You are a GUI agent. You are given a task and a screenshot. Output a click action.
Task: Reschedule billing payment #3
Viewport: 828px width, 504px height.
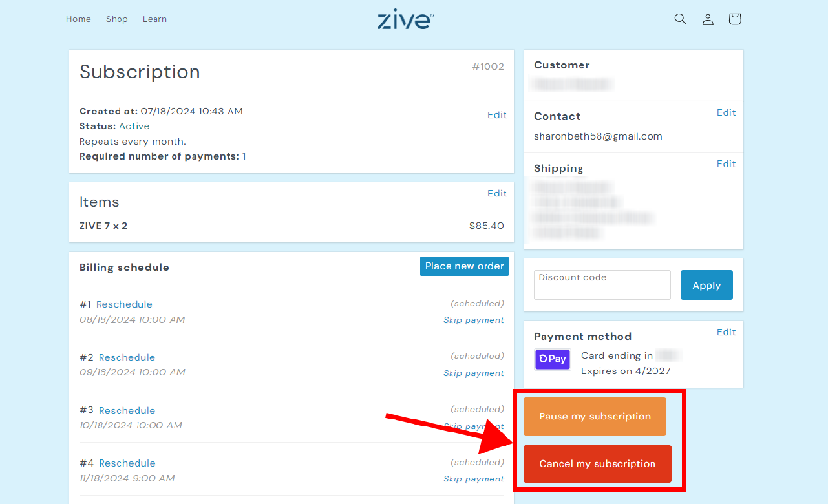click(x=127, y=410)
